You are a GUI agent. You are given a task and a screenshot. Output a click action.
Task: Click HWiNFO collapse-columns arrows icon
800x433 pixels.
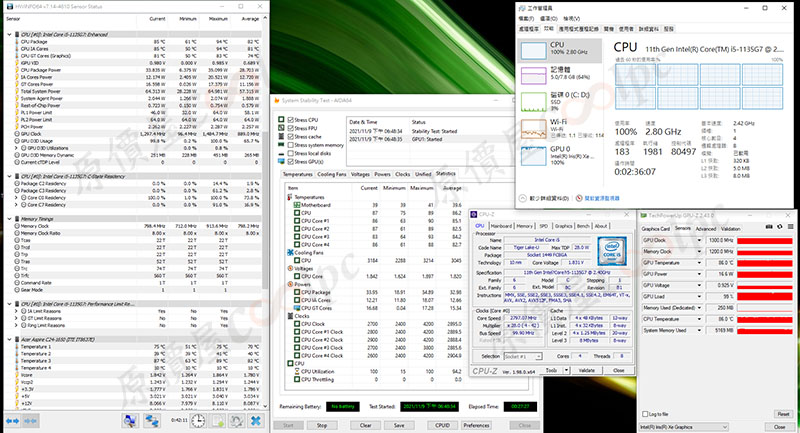(x=30, y=421)
